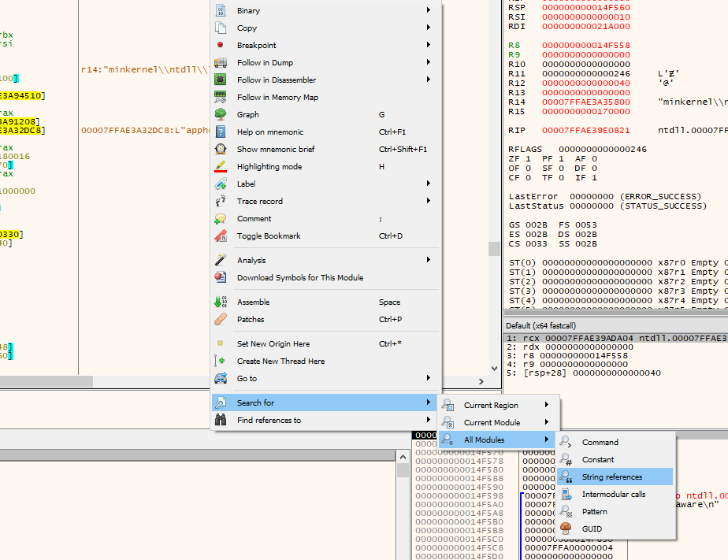
Task: Click the red Breakpoint dot icon
Action: (x=221, y=45)
